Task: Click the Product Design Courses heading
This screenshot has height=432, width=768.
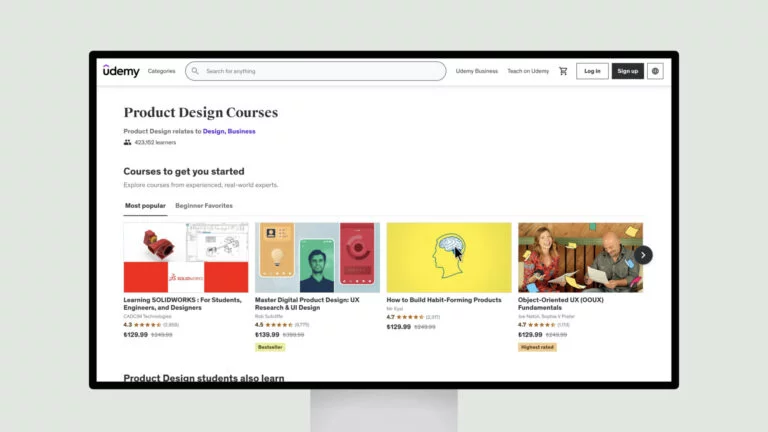Action: (x=201, y=113)
